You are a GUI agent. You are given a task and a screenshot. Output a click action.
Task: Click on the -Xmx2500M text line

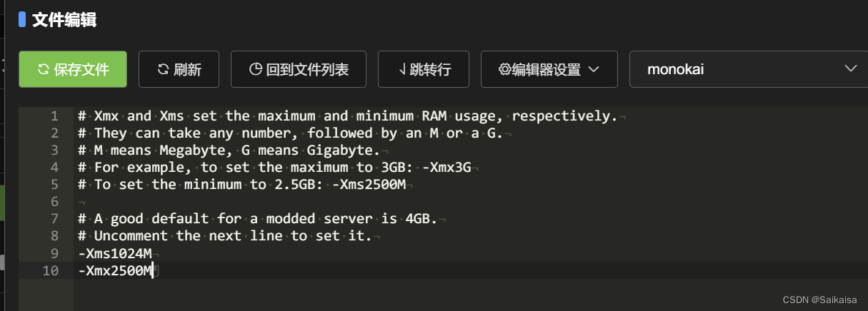point(116,270)
